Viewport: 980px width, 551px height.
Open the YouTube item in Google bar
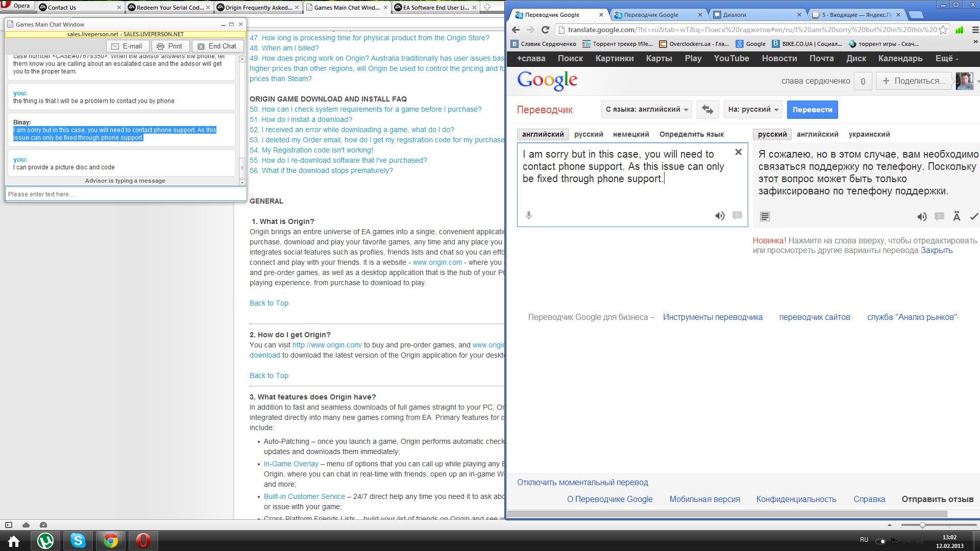[731, 59]
